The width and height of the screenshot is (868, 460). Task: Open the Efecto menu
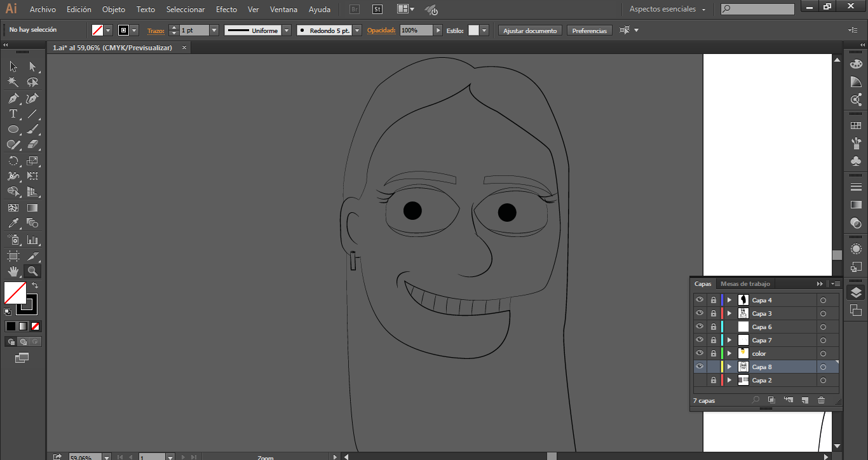[x=226, y=10]
